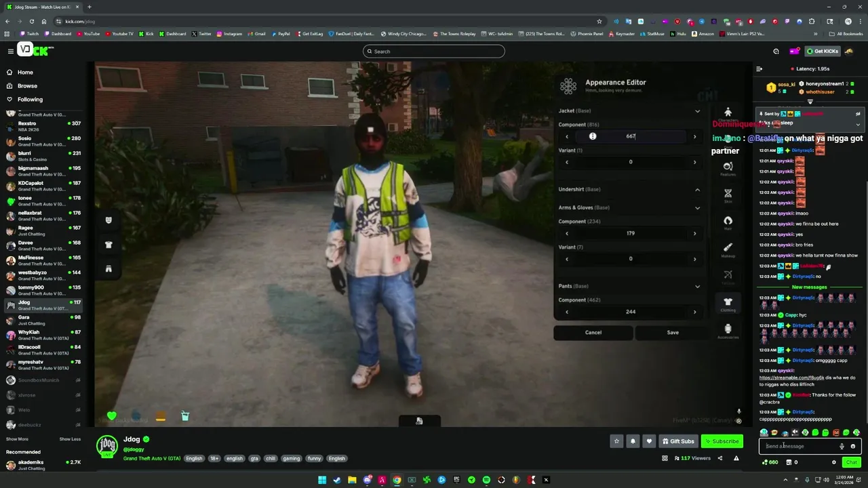The width and height of the screenshot is (868, 488).
Task: Open chat settings gear icon
Action: pos(834,462)
